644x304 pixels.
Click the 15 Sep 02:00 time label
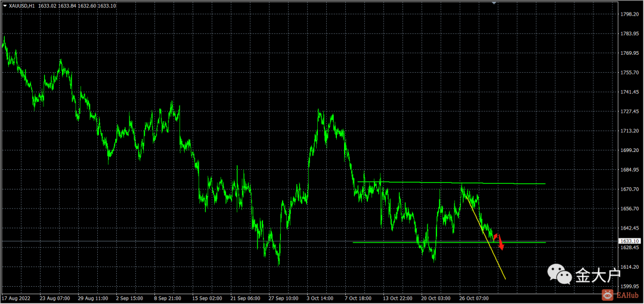208,298
